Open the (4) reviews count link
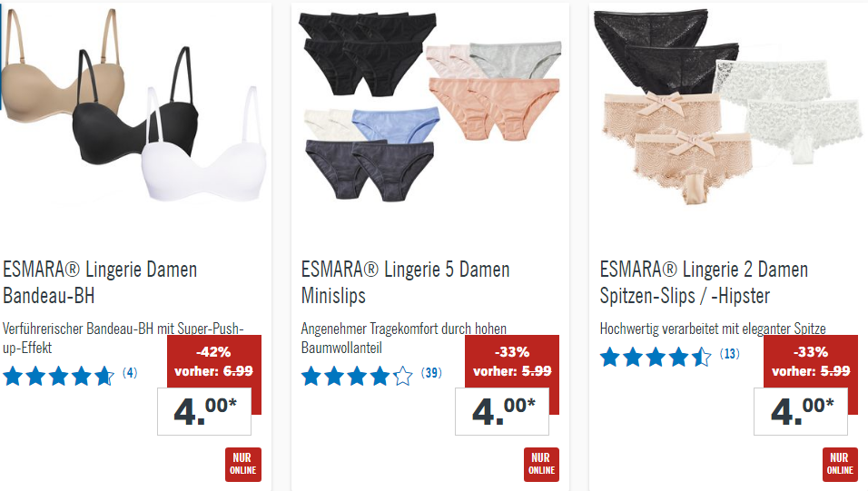 (130, 373)
